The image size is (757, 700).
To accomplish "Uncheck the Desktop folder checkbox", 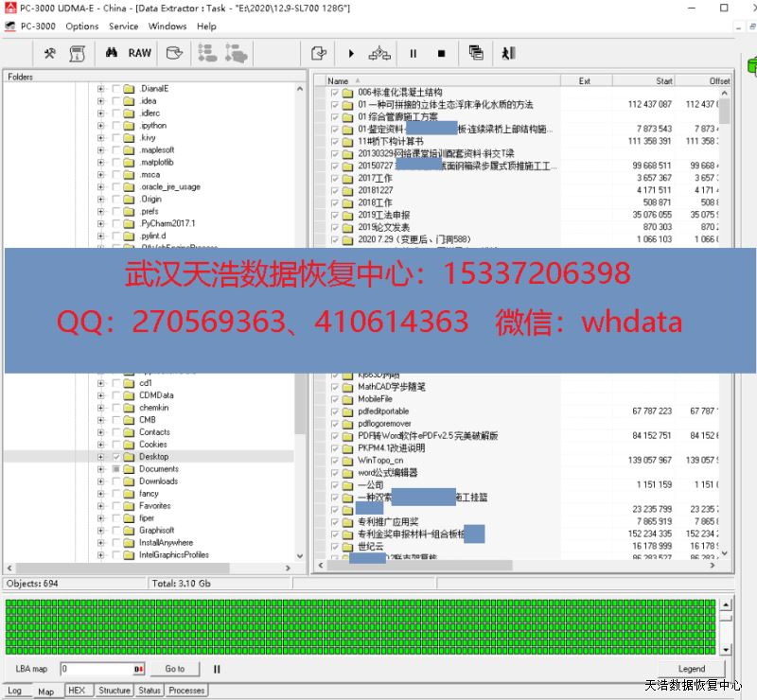I will pos(116,457).
